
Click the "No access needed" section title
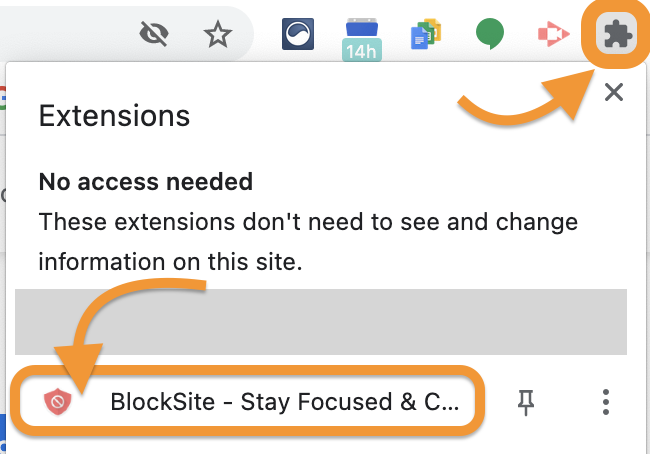click(x=145, y=183)
